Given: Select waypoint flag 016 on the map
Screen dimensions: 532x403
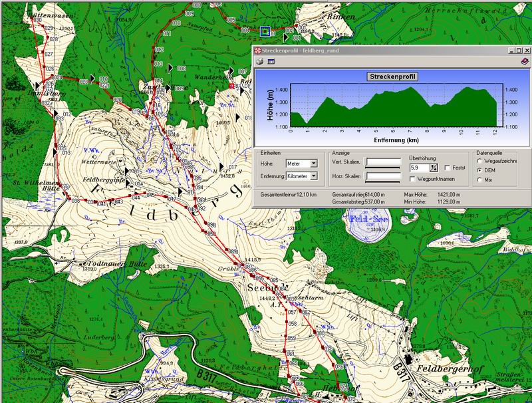Looking at the screenshot, I should click(181, 192).
